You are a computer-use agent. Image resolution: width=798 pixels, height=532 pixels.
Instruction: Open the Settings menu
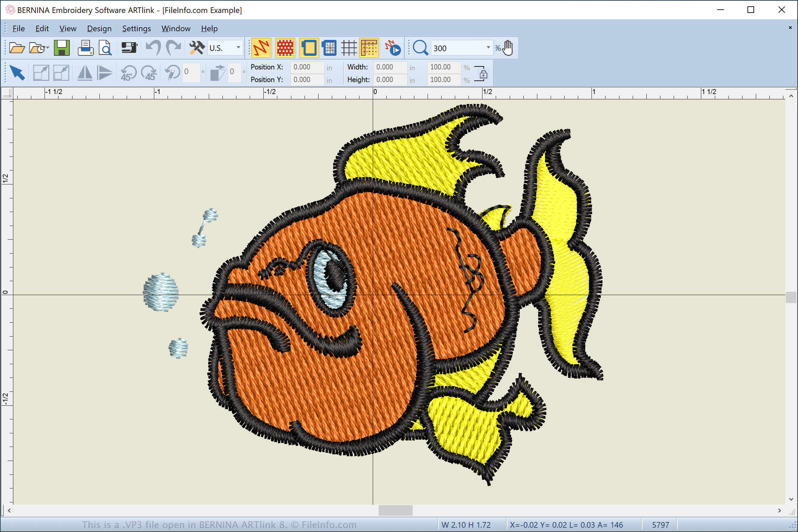click(136, 29)
